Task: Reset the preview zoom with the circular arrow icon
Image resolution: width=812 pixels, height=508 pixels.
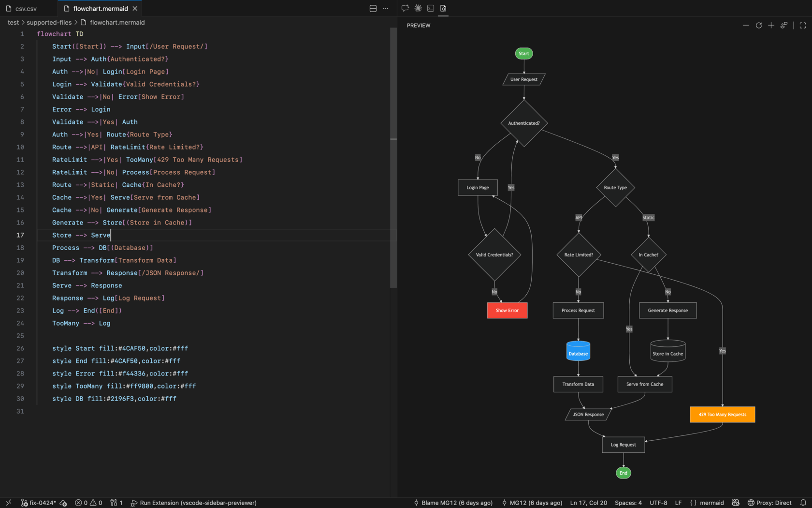Action: pyautogui.click(x=759, y=25)
